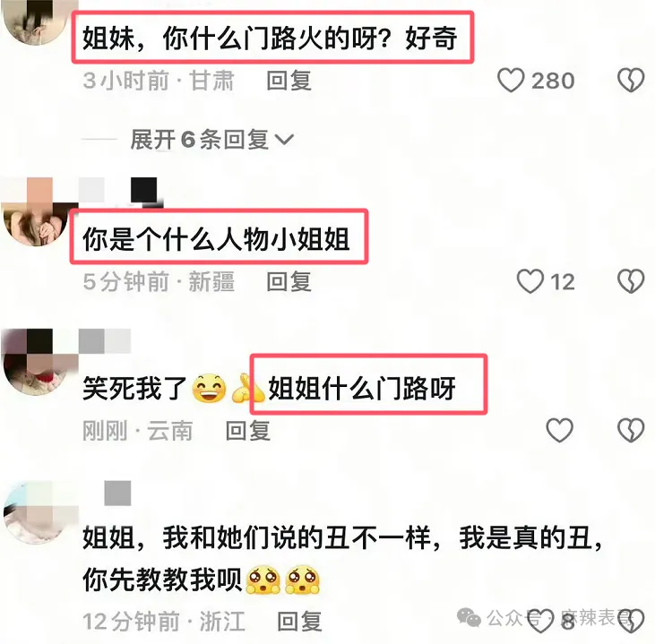Reply to the Gansu comment via 回复
This screenshot has height=644, width=655.
[289, 81]
